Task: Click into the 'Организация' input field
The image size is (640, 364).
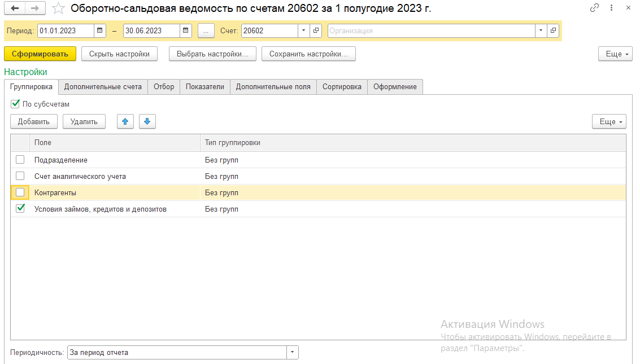Action: (x=430, y=31)
